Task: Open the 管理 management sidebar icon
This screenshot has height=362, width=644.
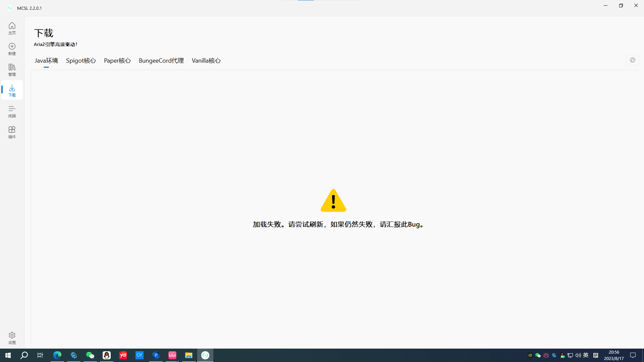Action: pos(12,70)
